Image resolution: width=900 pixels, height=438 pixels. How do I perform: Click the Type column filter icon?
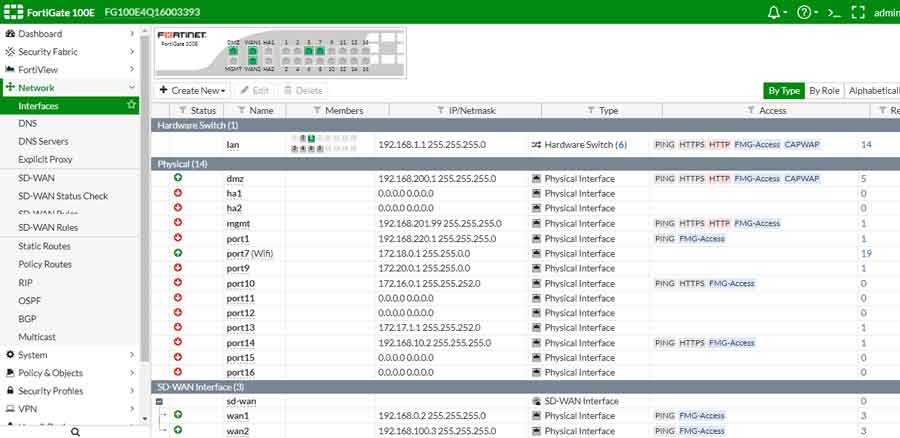coord(591,110)
